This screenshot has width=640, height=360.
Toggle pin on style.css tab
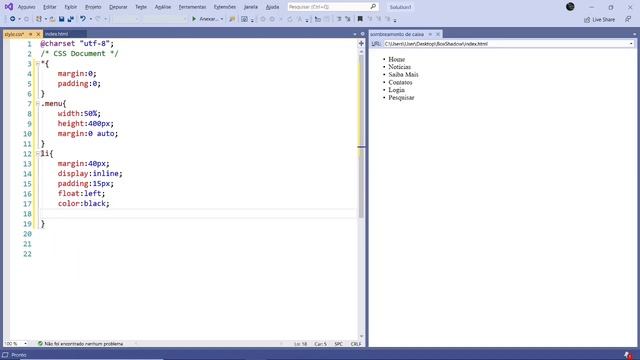tap(31, 34)
